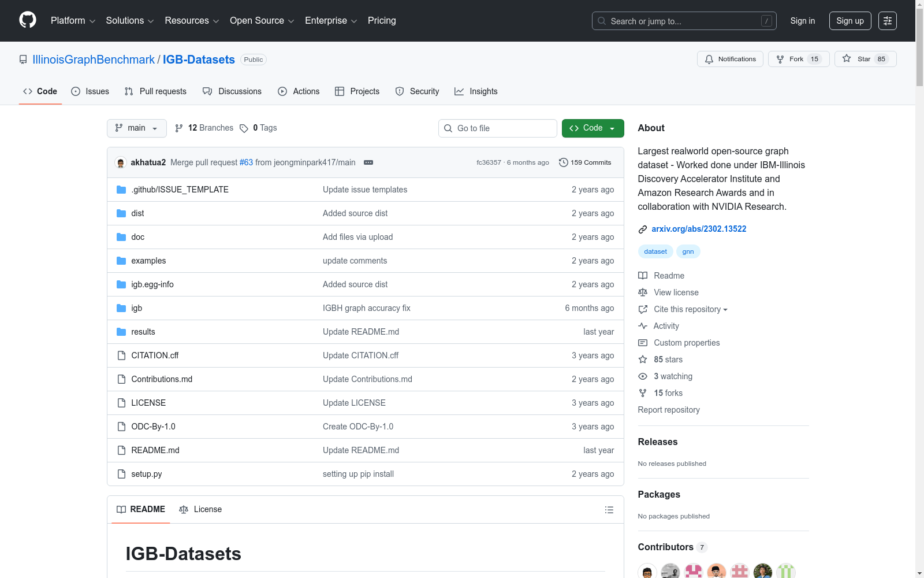This screenshot has height=578, width=924.
Task: Click the gnn topic tag
Action: [x=688, y=251]
